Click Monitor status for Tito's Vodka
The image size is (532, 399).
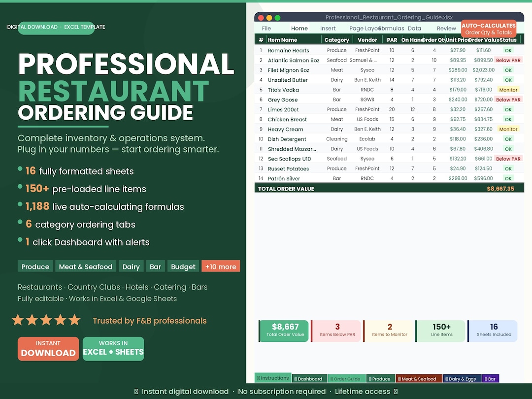coord(508,90)
